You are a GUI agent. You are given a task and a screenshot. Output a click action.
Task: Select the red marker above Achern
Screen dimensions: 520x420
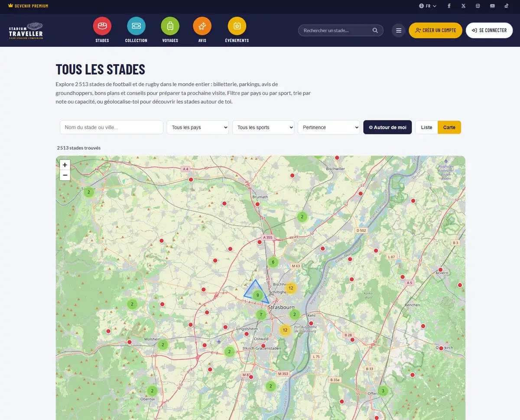(x=441, y=270)
